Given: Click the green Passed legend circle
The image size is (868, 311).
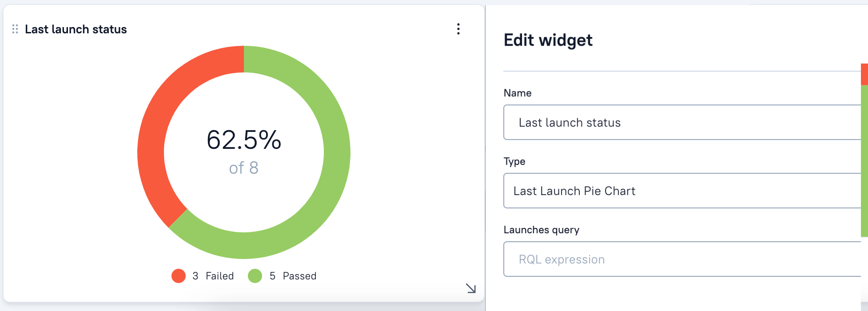Looking at the screenshot, I should (x=255, y=276).
